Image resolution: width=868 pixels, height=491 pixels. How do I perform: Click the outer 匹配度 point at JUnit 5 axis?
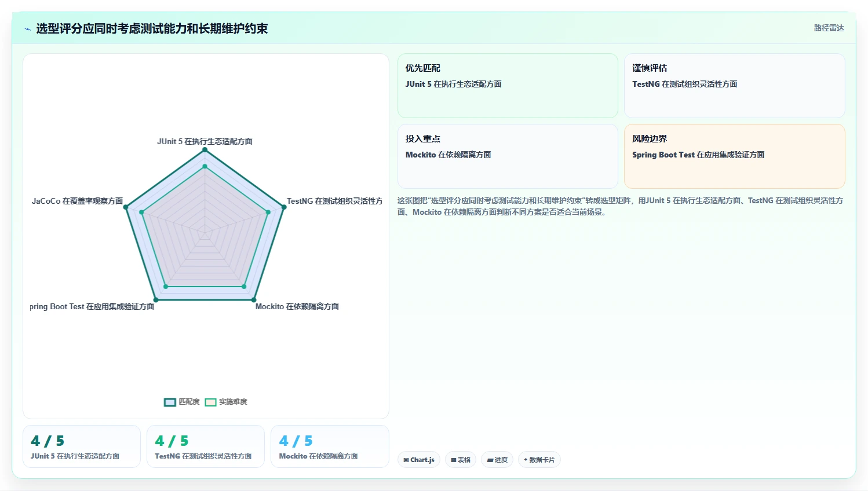(205, 150)
